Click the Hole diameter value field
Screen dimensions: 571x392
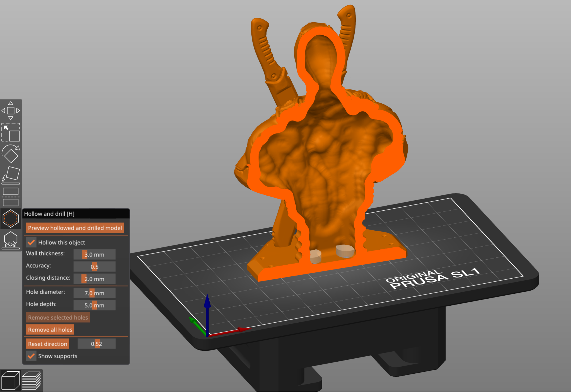(x=94, y=293)
